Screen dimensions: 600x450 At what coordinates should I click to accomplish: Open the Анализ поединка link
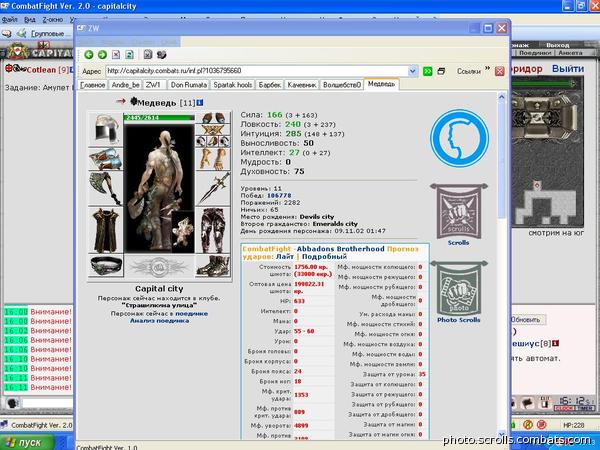click(x=160, y=321)
